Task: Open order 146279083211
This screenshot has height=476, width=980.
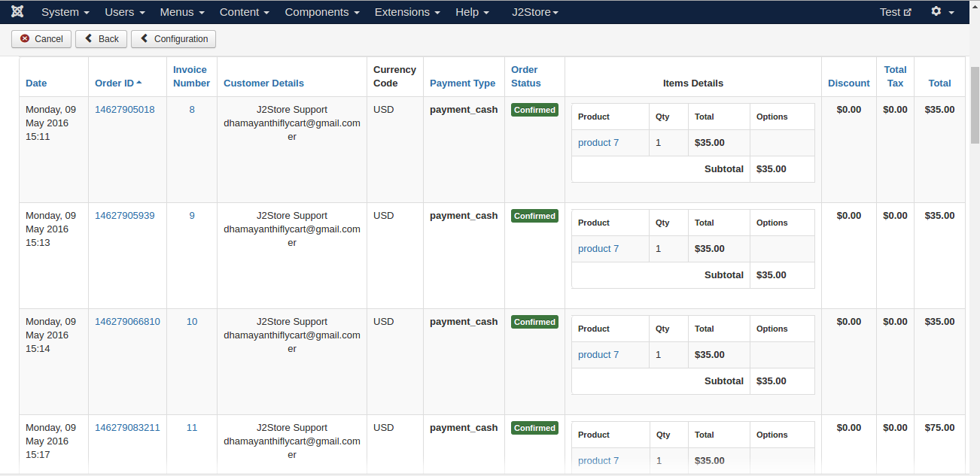Action: [127, 428]
